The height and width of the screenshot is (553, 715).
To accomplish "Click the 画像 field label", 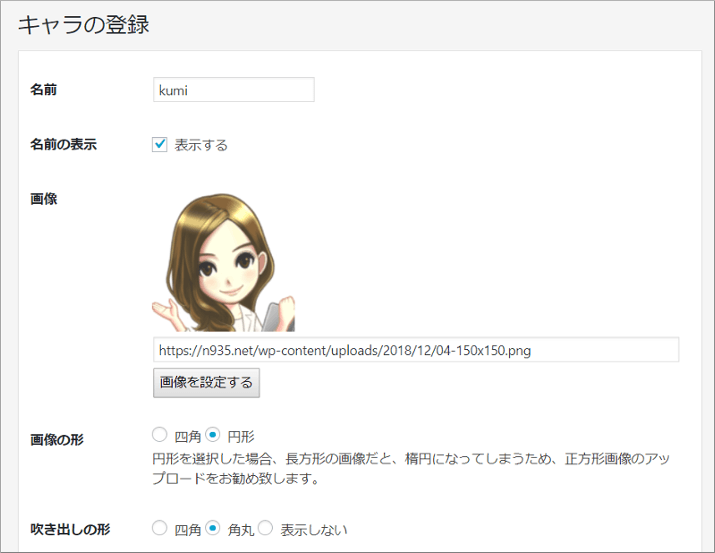I will (44, 199).
